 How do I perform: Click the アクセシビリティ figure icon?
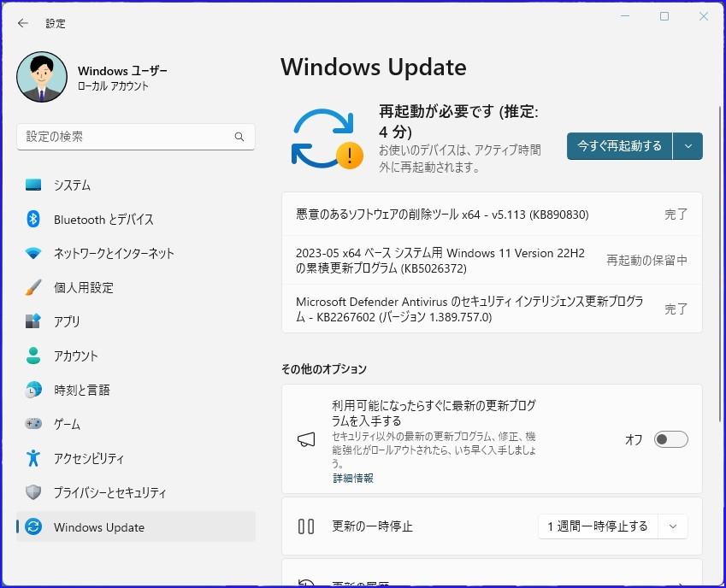[33, 458]
